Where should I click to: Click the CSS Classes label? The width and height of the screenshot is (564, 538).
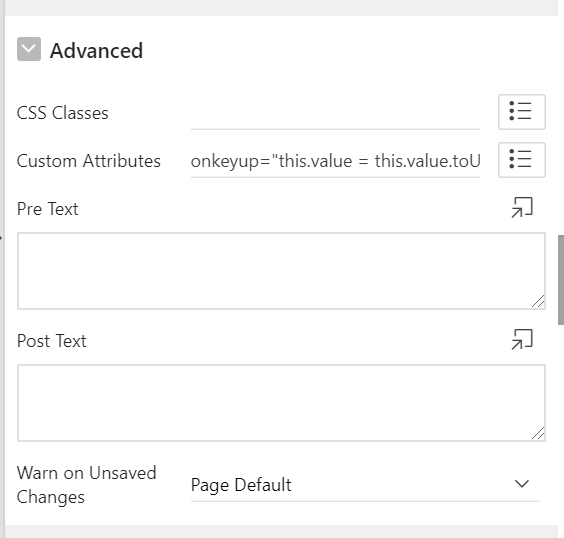click(63, 113)
